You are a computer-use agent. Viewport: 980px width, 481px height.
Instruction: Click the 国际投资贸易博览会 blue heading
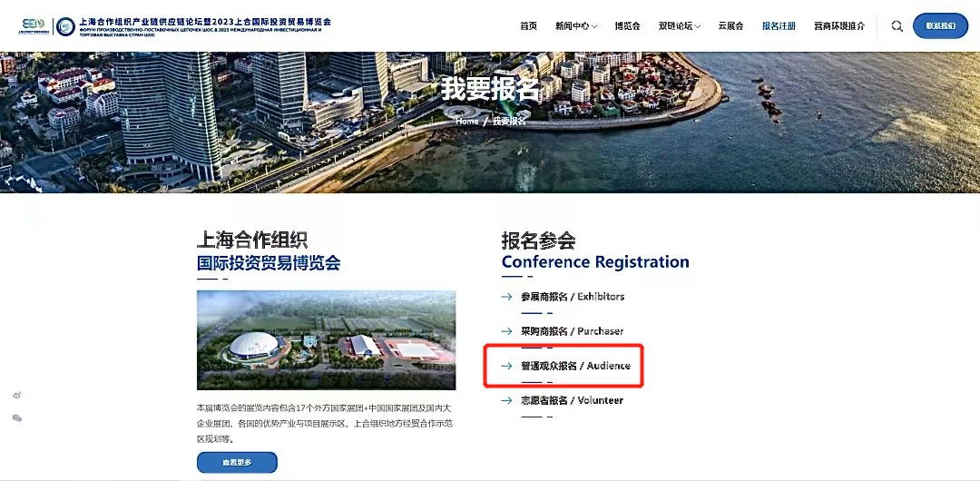point(269,262)
